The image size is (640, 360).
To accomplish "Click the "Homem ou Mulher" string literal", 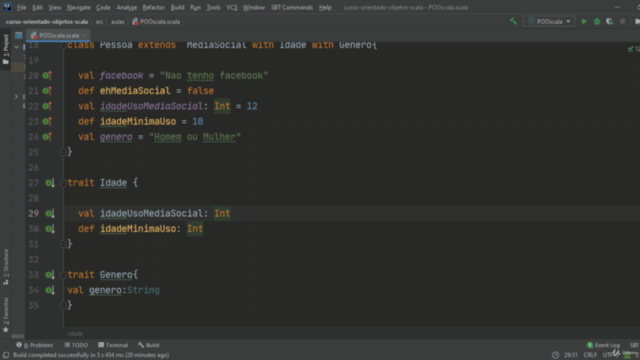I will (195, 137).
